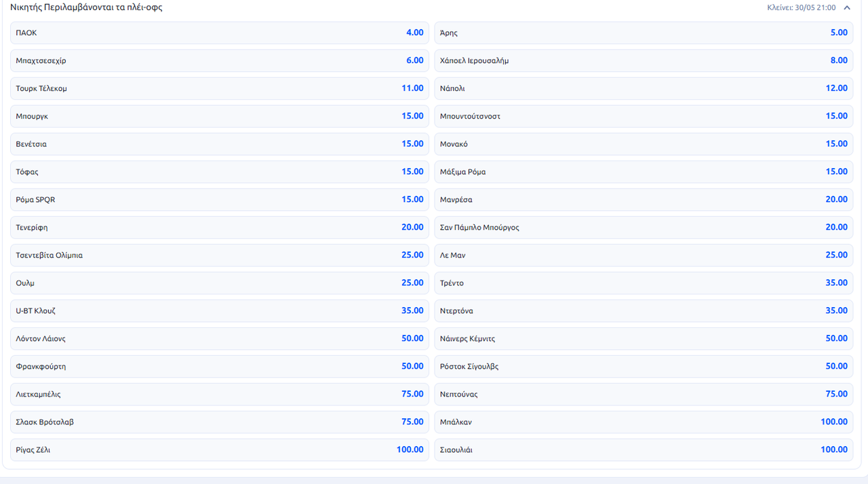
Task: Select Νάπολι at odds 12.00
Action: [644, 88]
